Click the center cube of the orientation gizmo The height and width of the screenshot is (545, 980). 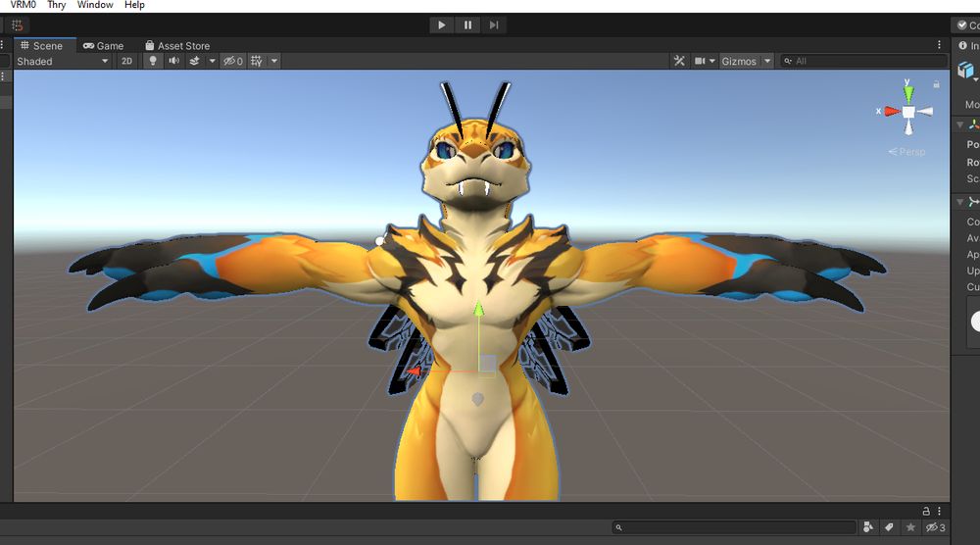[x=908, y=112]
